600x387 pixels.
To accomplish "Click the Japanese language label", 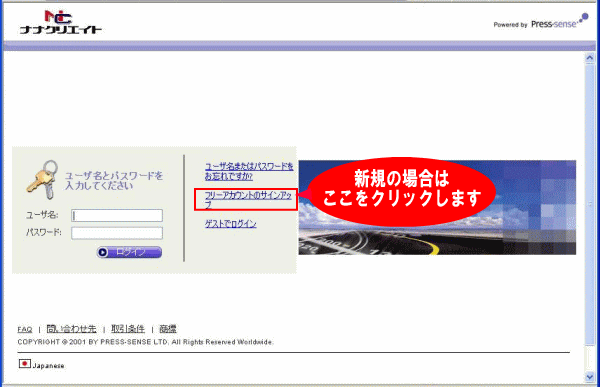I will (x=49, y=366).
